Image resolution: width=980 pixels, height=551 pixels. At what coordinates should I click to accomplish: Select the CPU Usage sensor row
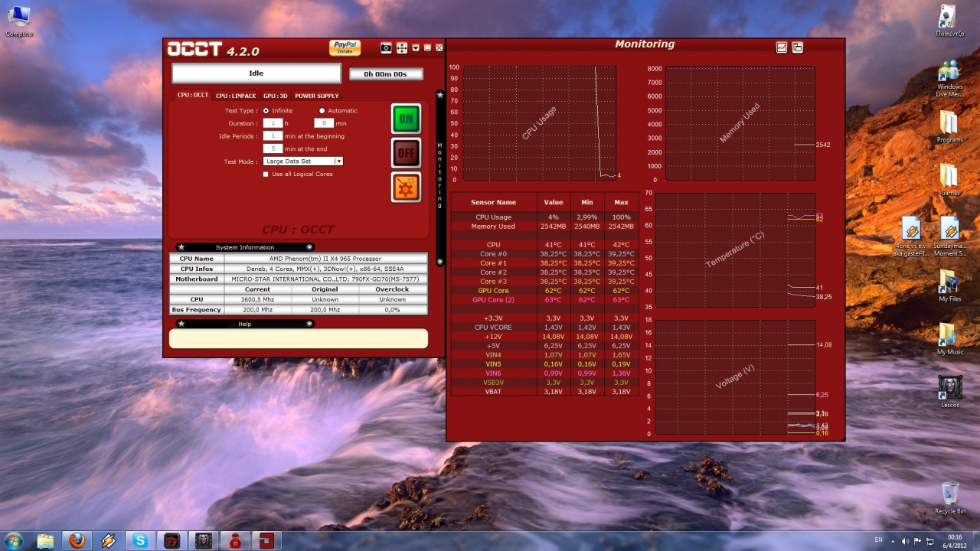point(544,217)
